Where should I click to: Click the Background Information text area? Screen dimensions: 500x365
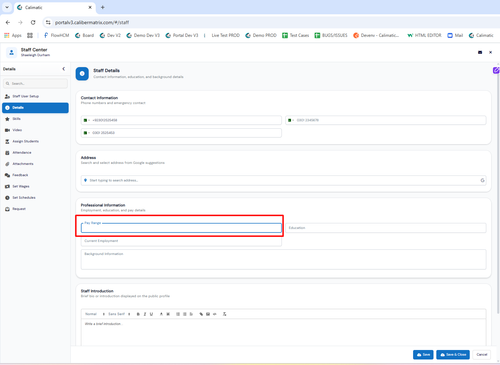[284, 259]
